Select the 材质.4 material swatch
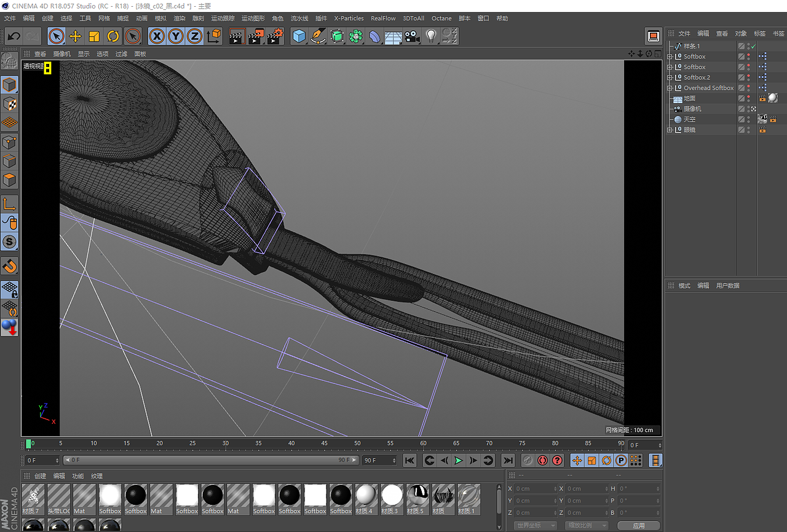Viewport: 787px width, 532px height. coord(366,499)
